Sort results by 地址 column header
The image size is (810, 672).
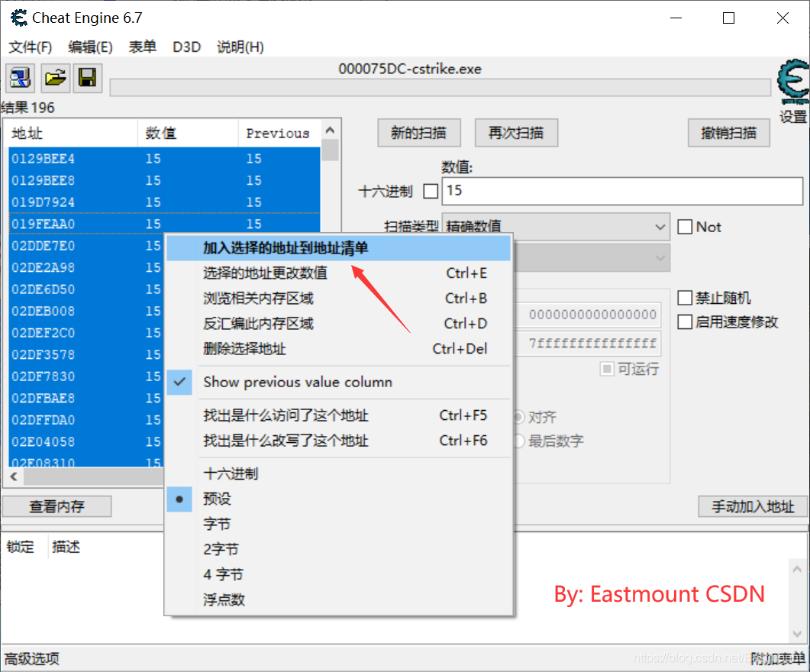coord(73,134)
